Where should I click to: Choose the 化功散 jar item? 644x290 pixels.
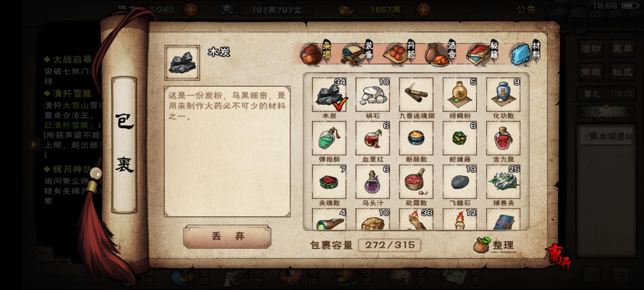tap(503, 95)
